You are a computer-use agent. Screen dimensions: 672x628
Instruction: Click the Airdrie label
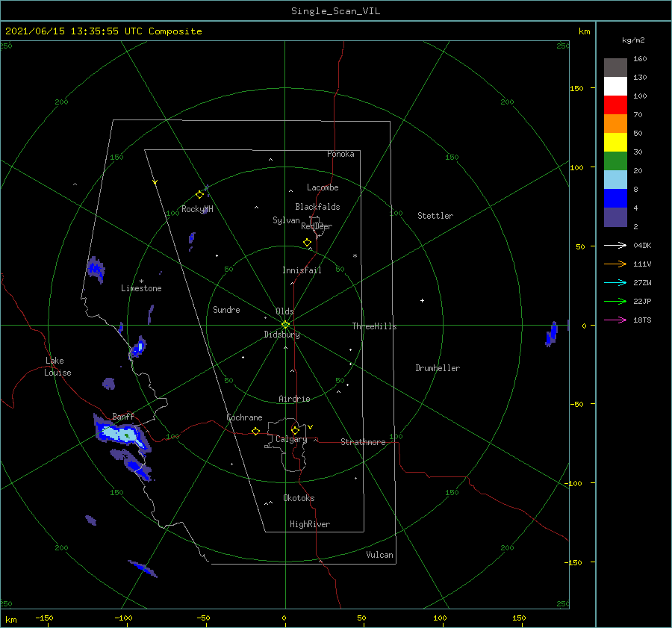coord(294,399)
